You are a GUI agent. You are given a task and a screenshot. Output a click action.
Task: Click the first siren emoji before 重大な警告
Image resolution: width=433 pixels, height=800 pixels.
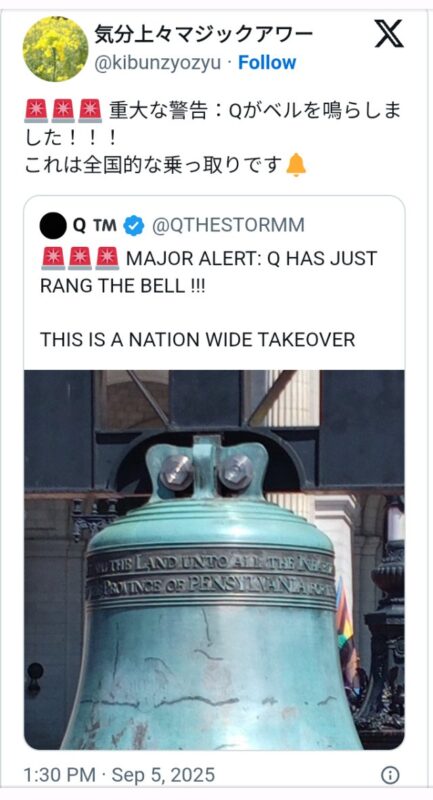click(36, 111)
